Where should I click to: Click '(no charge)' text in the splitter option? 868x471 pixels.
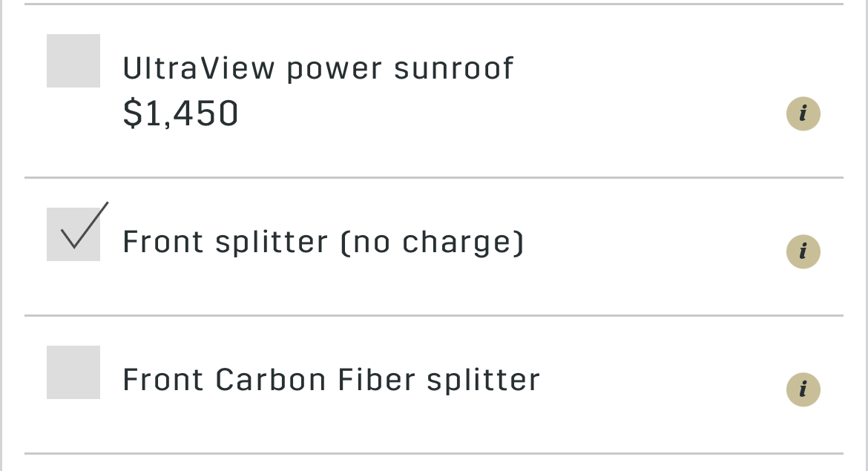point(433,243)
